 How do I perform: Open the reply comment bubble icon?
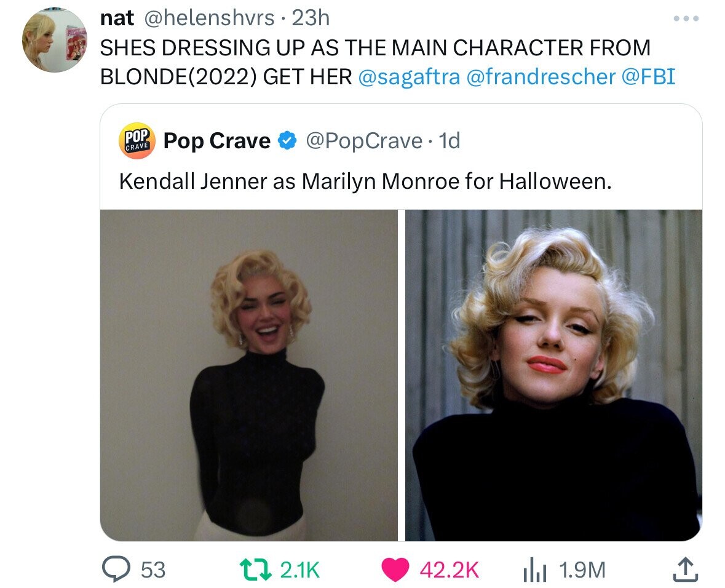(x=116, y=570)
